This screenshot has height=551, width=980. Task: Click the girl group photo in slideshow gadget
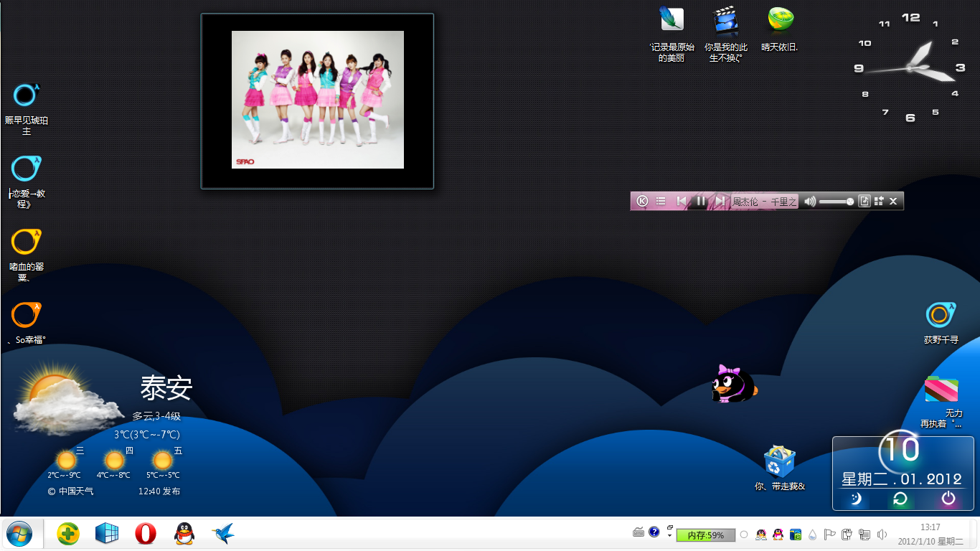318,100
